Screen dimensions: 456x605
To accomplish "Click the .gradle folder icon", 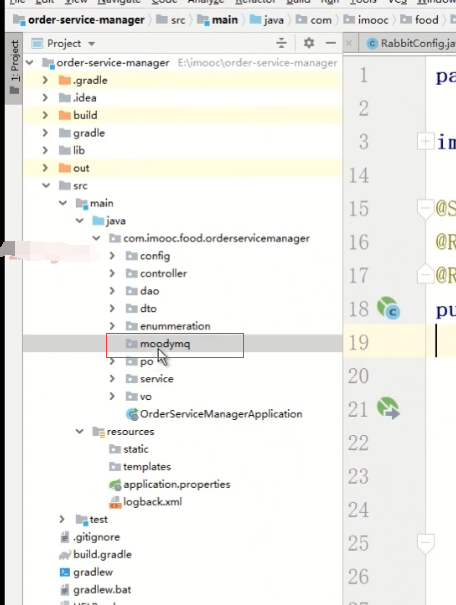I will coord(64,80).
